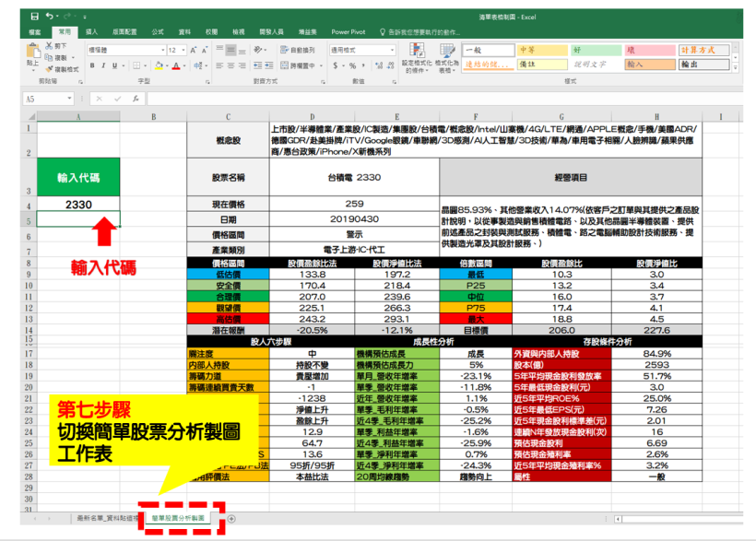Click the Tell Me search box with lightbulb
Image resolution: width=756 pixels, height=541 pixels.
pyautogui.click(x=419, y=32)
